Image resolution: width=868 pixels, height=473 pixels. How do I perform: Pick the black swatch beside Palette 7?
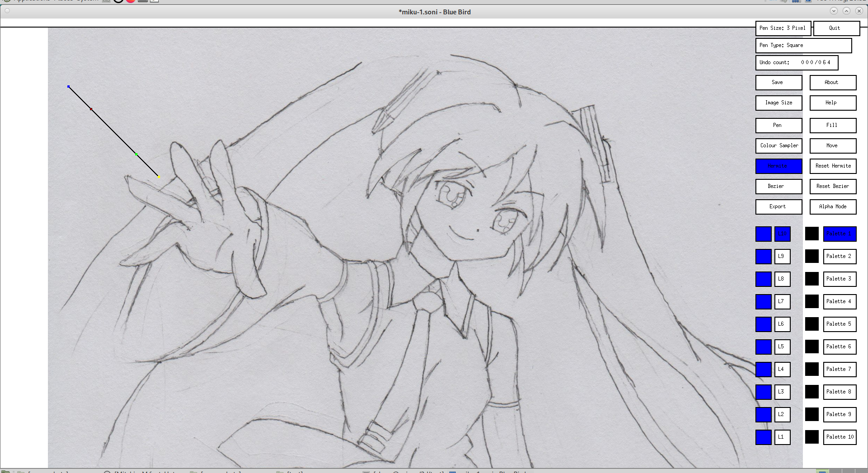pyautogui.click(x=812, y=370)
